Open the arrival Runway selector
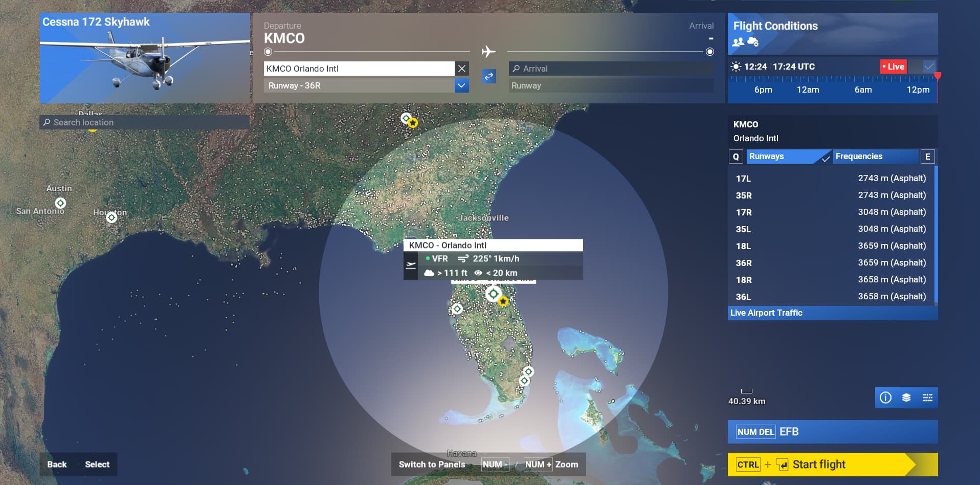Screen dimensions: 980x485 point(611,85)
